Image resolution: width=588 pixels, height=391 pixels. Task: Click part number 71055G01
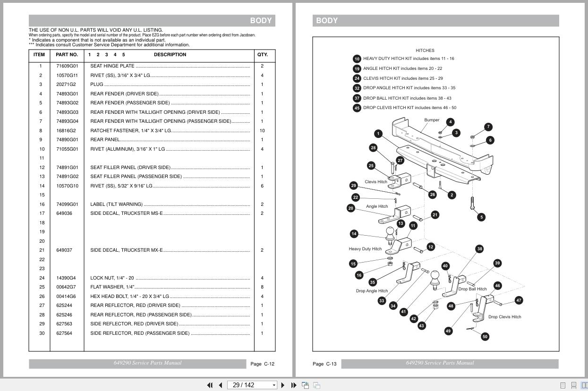pos(67,149)
